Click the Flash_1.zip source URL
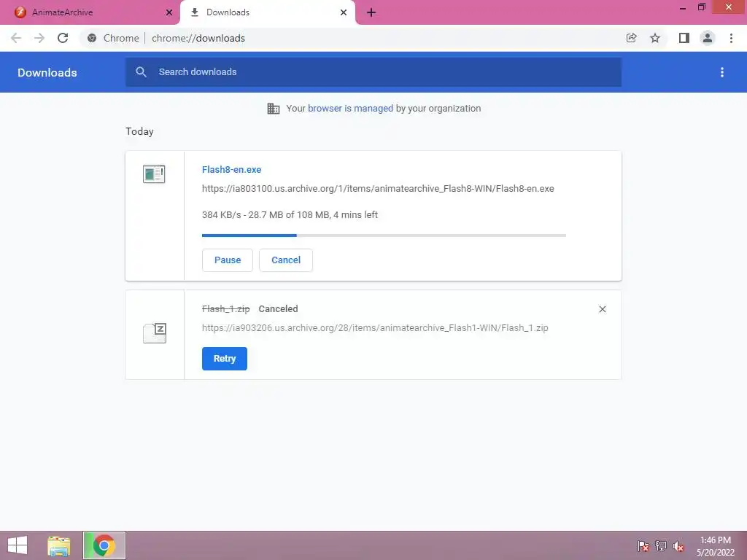747x560 pixels. pyautogui.click(x=375, y=328)
